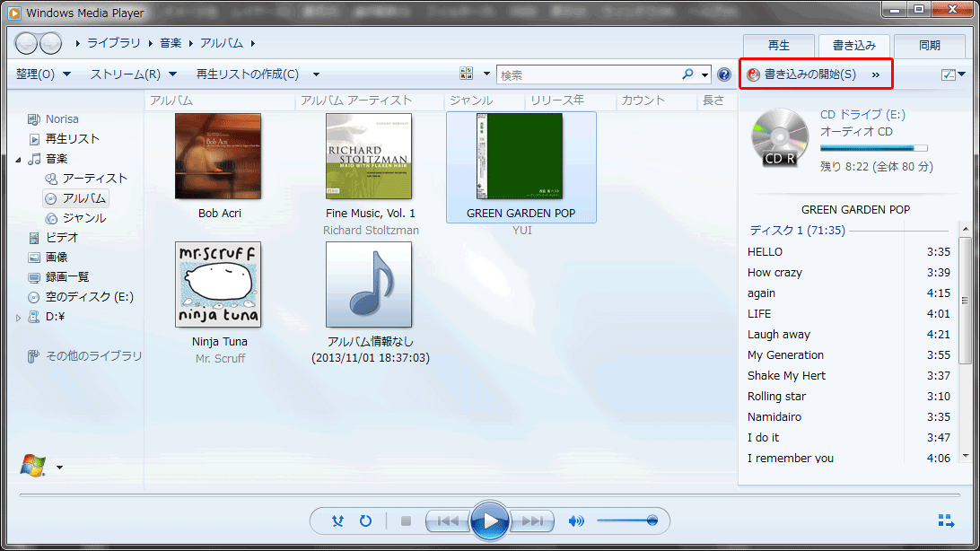This screenshot has height=551, width=980.
Task: Click the CD capacity progress bar
Action: (874, 149)
